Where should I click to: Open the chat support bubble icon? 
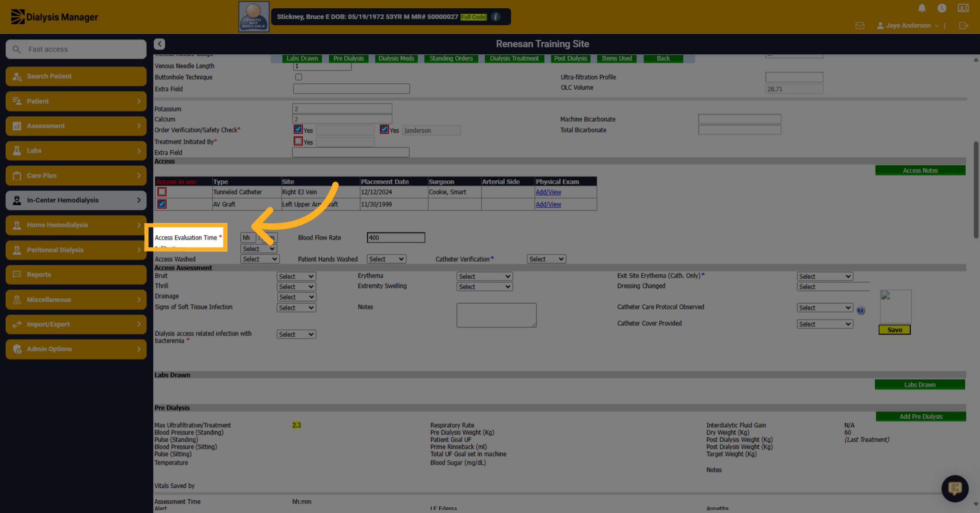(955, 488)
